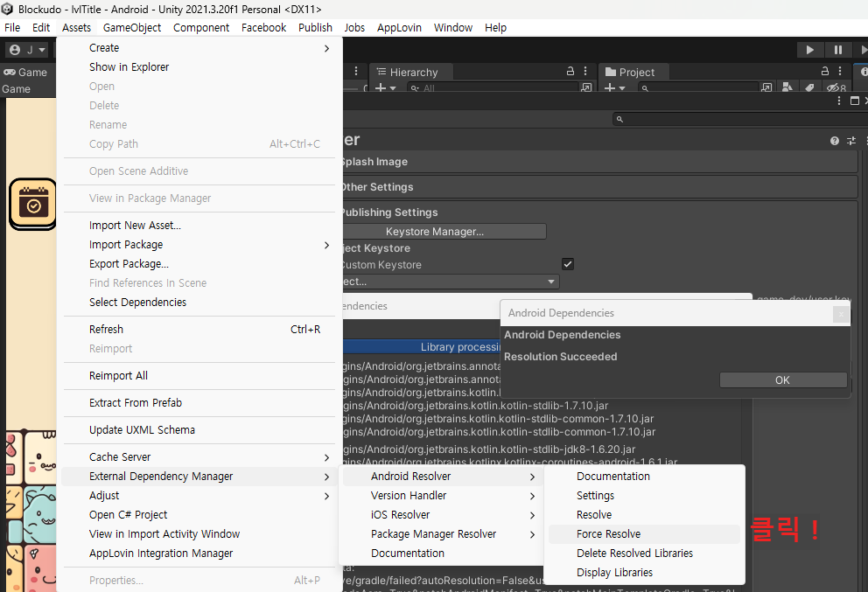868x592 pixels.
Task: Click the Project panel search field
Action: (697, 88)
